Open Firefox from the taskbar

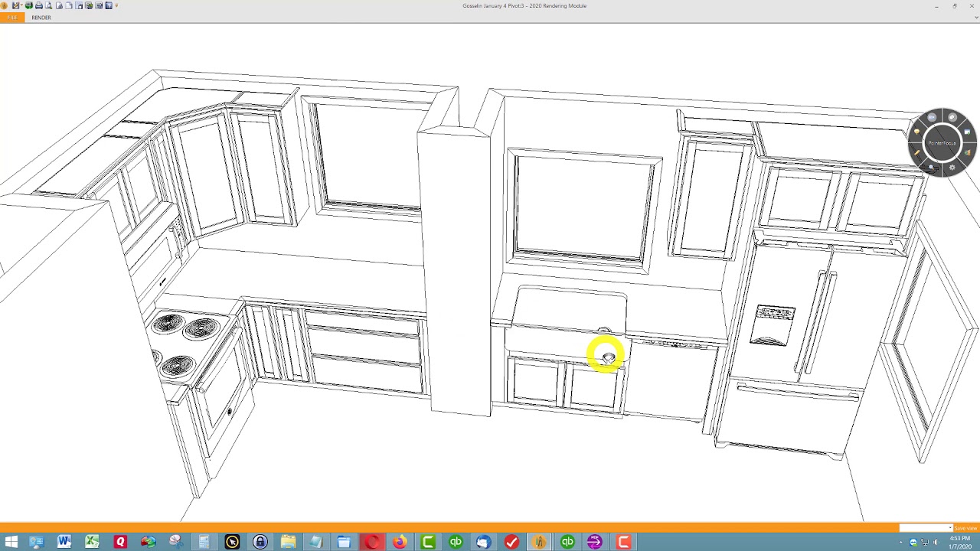[400, 542]
